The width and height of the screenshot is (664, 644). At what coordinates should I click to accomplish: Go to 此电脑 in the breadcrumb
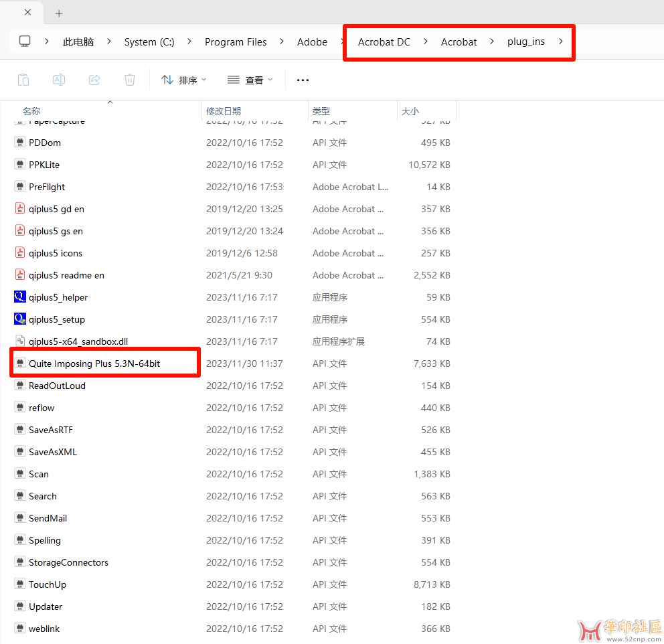coord(78,42)
